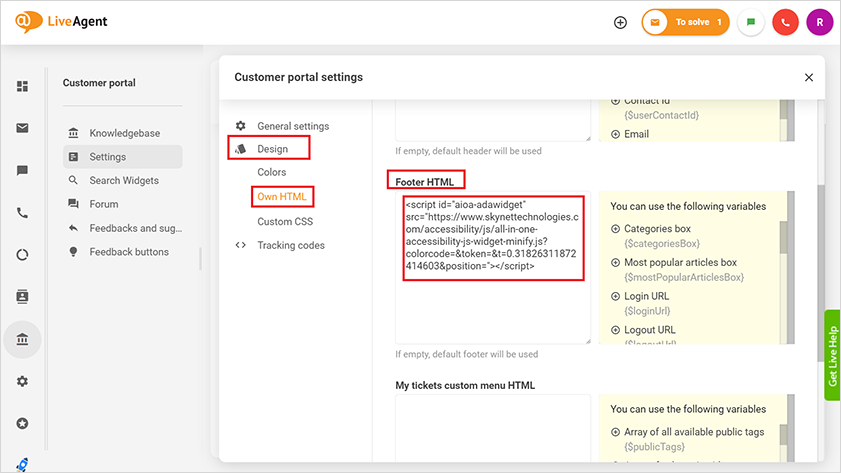Click the settings dialog main scrollbar
Image resolution: width=841 pixels, height=473 pixels.
[821, 274]
